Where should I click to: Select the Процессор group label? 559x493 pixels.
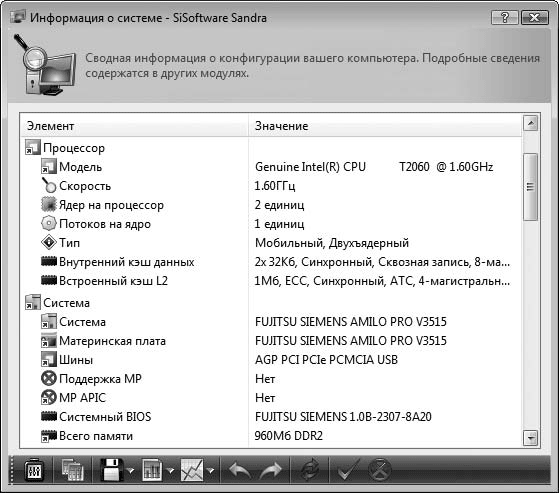point(74,148)
